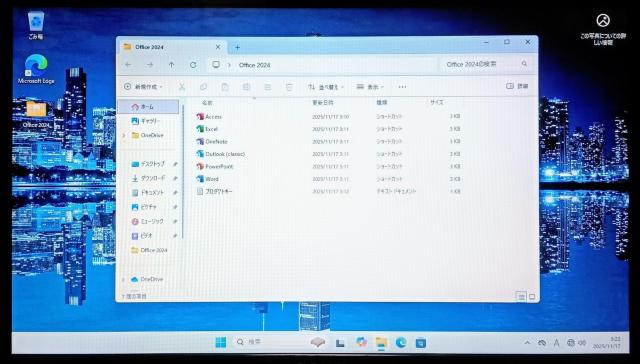
Task: Sort by サイズ column header
Action: click(x=436, y=102)
